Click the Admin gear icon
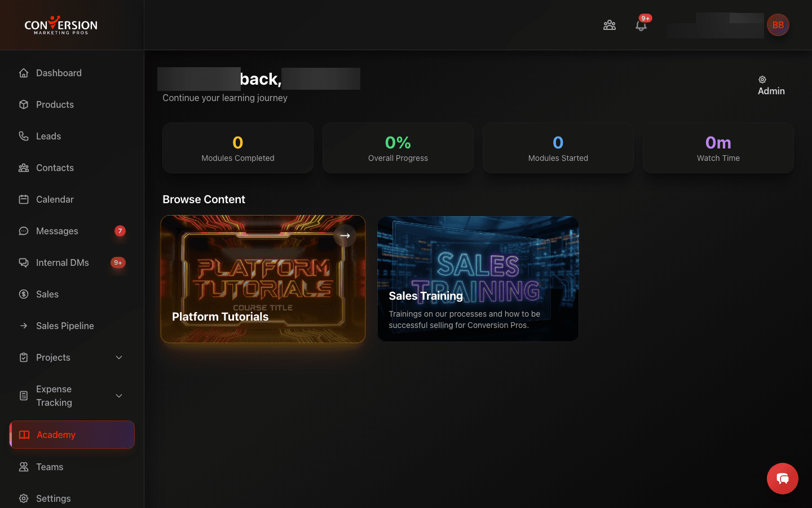 point(762,80)
